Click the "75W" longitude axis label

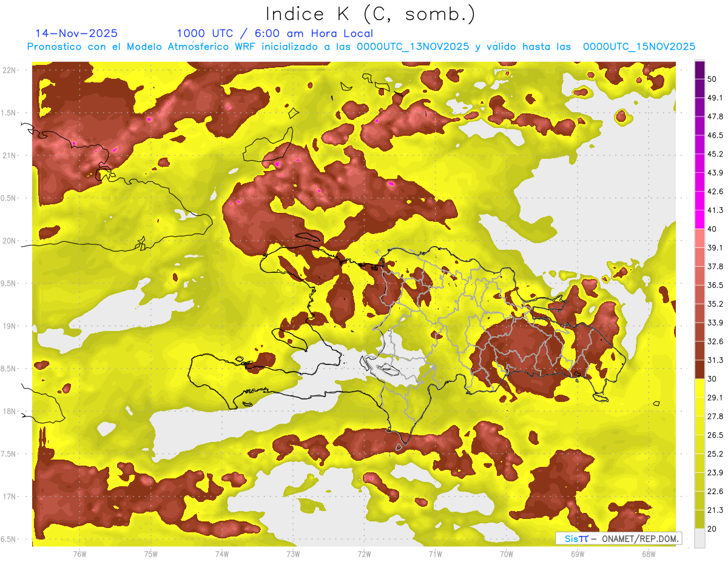150,554
